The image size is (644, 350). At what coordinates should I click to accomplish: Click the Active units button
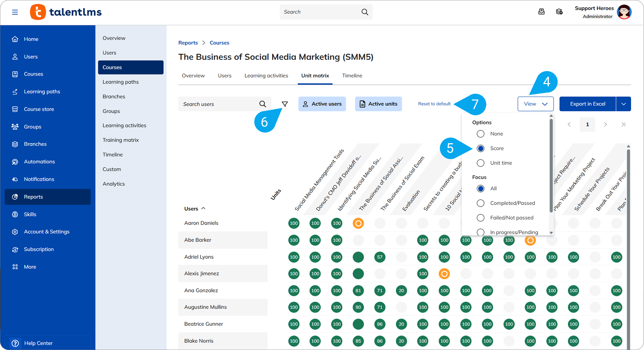[378, 104]
